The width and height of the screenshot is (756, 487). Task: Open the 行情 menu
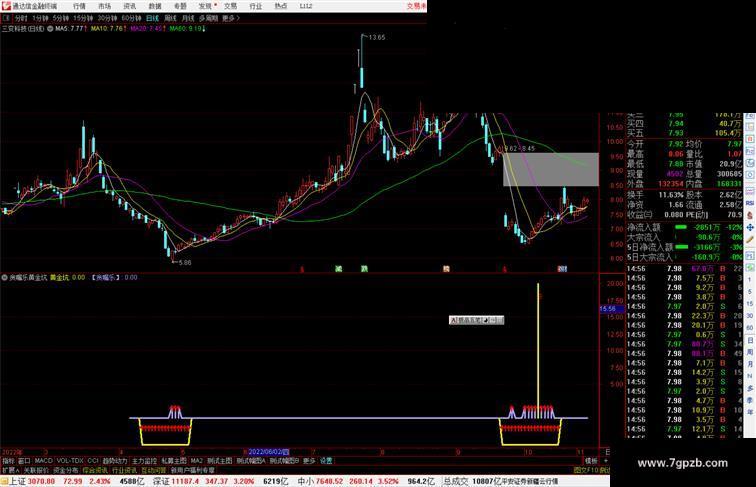coord(79,6)
